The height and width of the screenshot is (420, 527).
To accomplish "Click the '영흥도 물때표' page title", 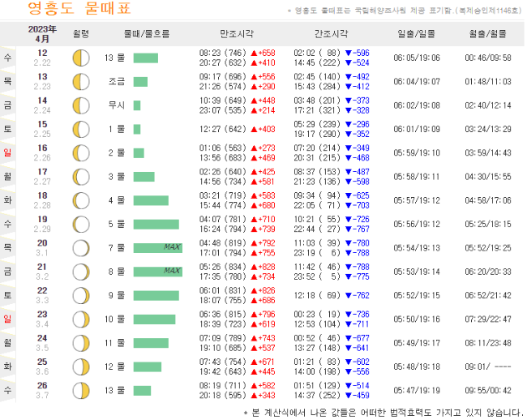I will coord(79,8).
